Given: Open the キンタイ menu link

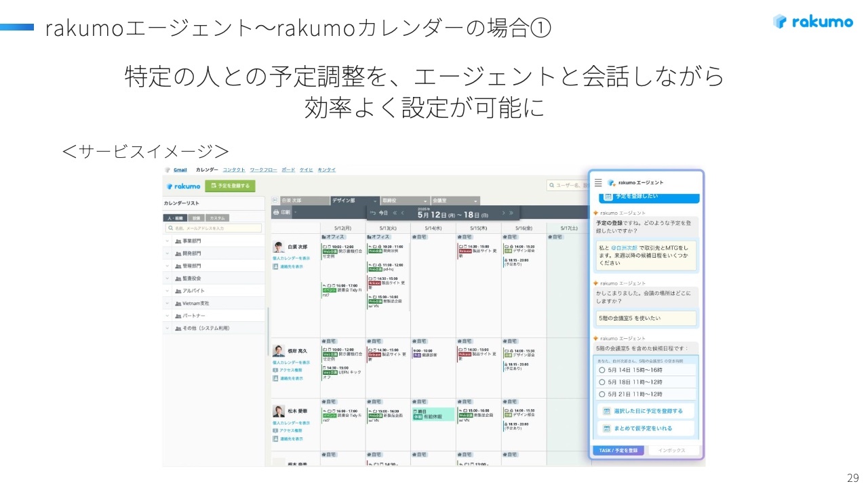Looking at the screenshot, I should (x=327, y=170).
